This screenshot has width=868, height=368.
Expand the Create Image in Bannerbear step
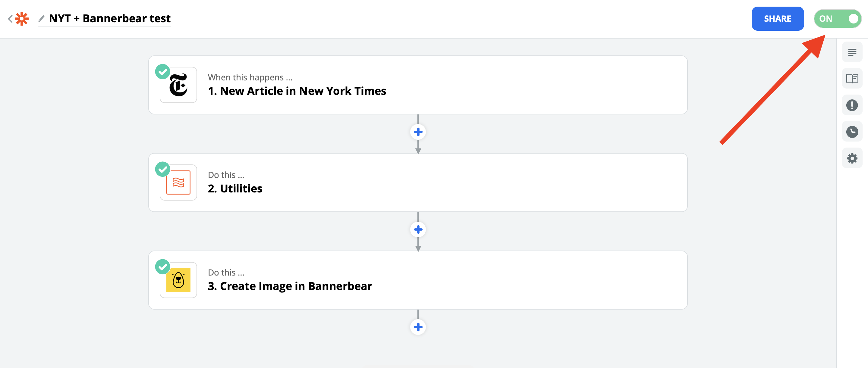(x=418, y=280)
